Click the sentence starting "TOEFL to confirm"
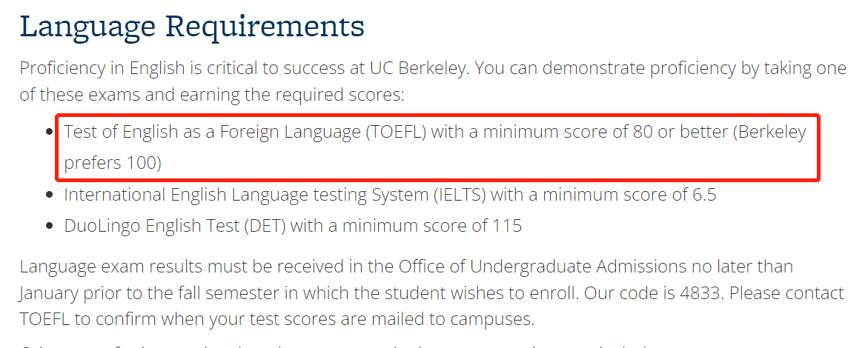The image size is (868, 348). tap(277, 319)
